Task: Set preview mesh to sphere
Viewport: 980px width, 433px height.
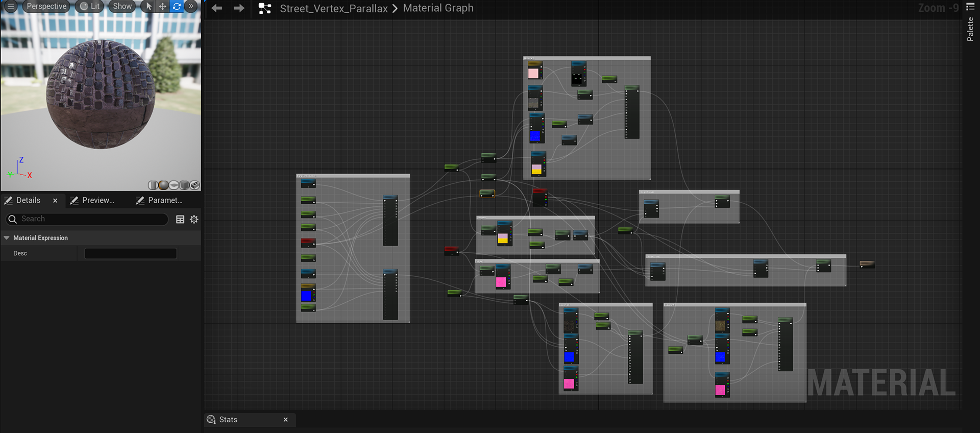Action: pyautogui.click(x=163, y=185)
